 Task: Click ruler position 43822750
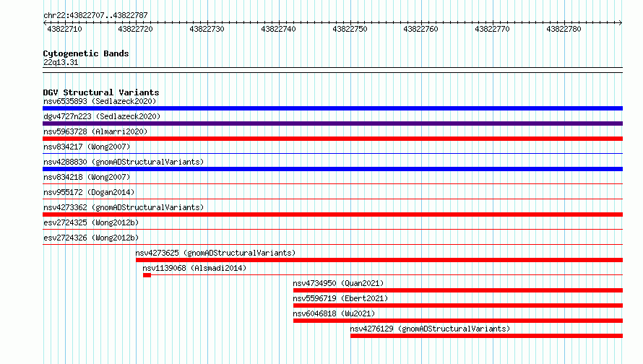(x=350, y=29)
